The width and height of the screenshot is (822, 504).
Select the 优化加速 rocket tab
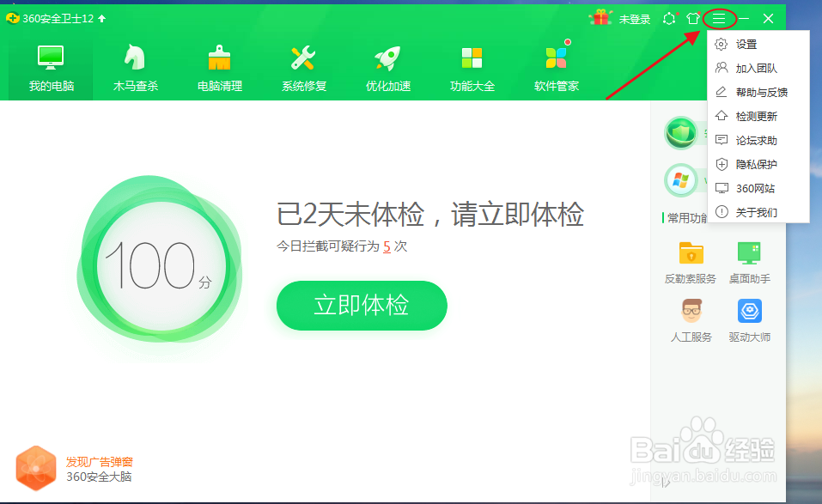click(388, 68)
